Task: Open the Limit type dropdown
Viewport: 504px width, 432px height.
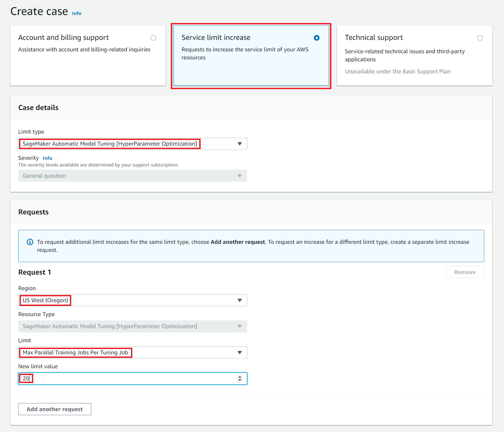Action: click(x=132, y=144)
